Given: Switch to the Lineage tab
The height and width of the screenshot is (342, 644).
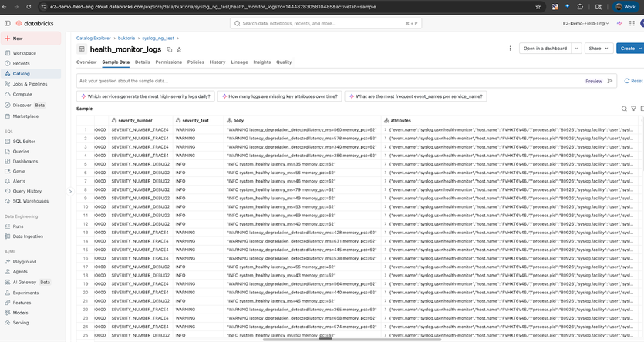Looking at the screenshot, I should [239, 62].
